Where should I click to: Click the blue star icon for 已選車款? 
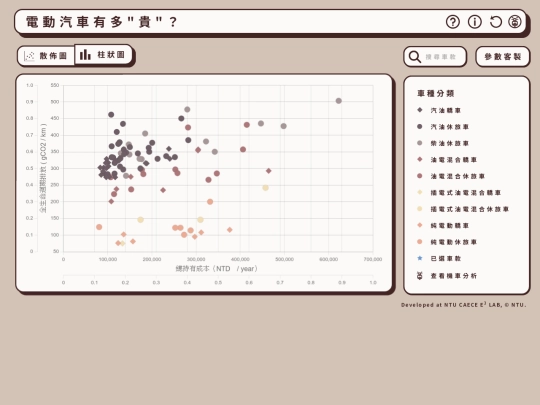[x=419, y=258]
